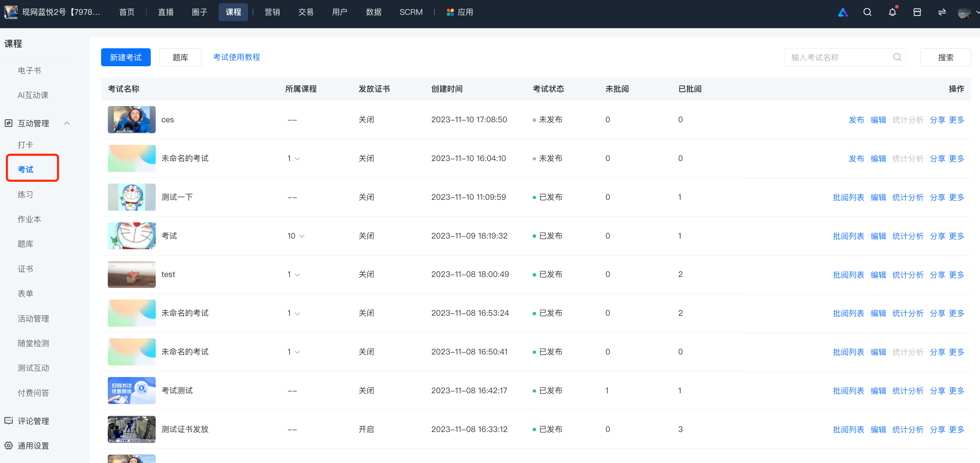Open 营销 top menu

[272, 12]
